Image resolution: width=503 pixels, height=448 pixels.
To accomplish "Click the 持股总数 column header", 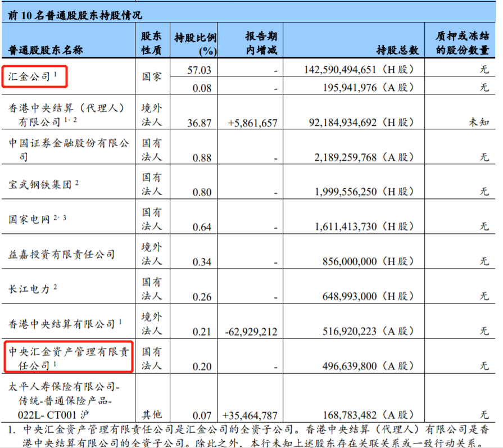I will tap(397, 49).
